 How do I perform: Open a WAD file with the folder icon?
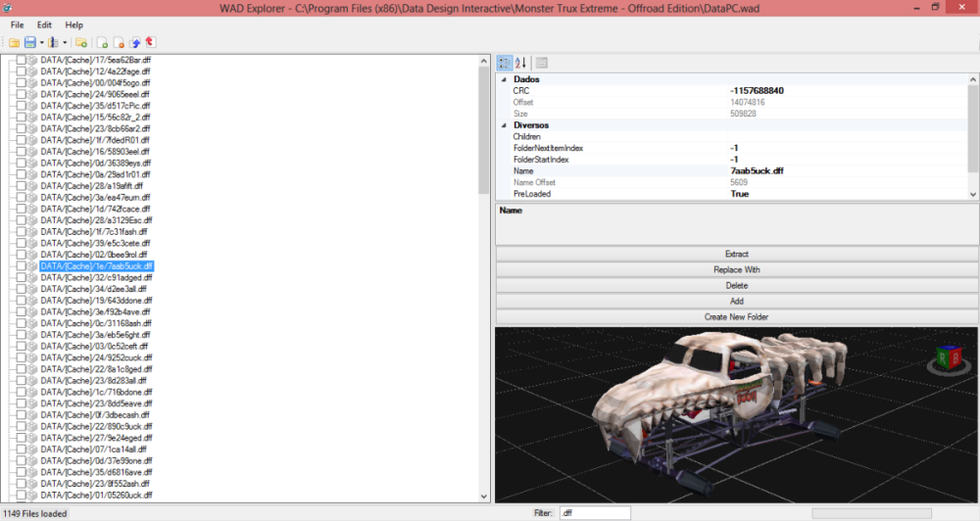[x=14, y=42]
